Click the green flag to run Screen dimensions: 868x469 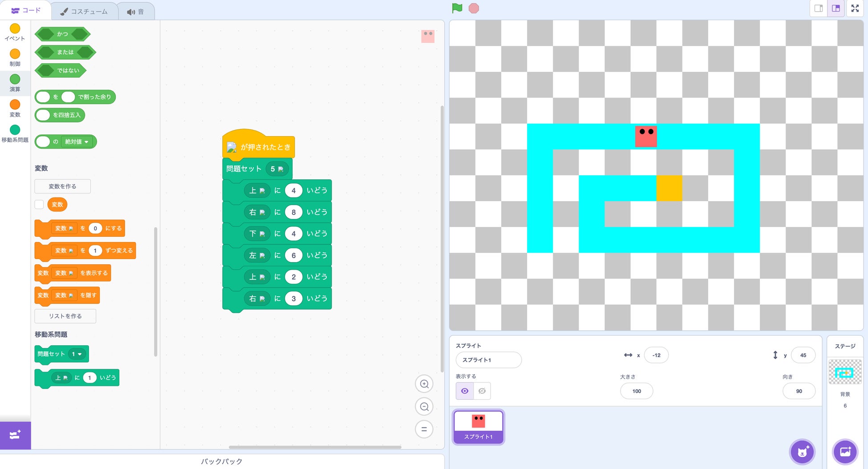[457, 8]
